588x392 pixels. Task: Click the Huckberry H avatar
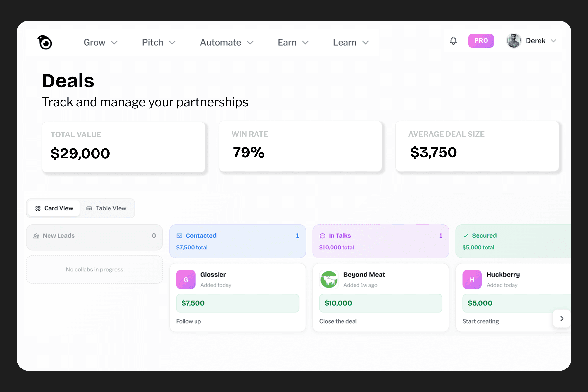(472, 279)
